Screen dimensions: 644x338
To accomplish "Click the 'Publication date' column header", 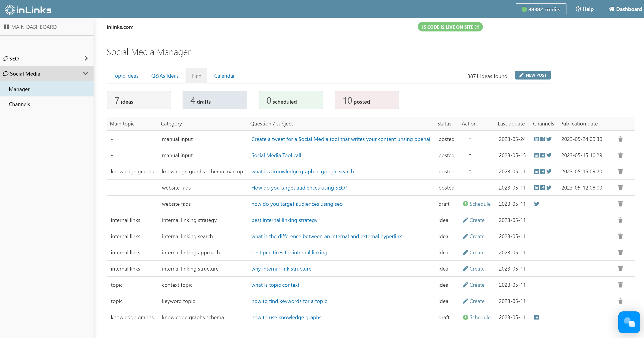I will 579,124.
